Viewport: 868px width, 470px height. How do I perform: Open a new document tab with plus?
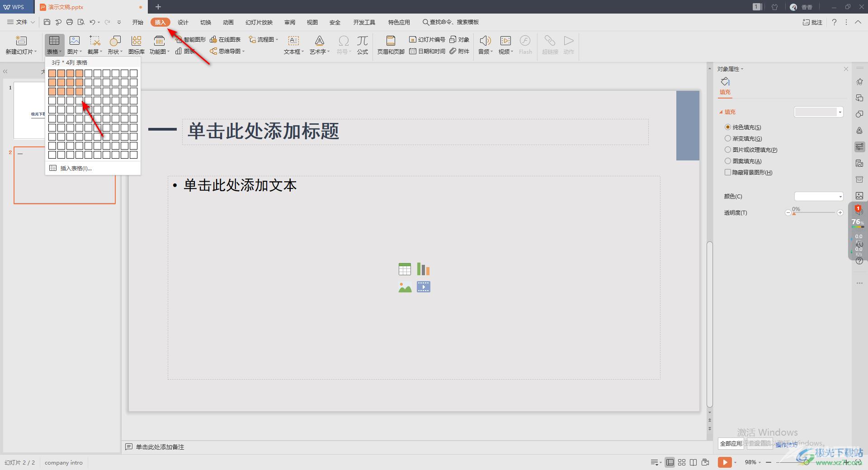point(158,7)
